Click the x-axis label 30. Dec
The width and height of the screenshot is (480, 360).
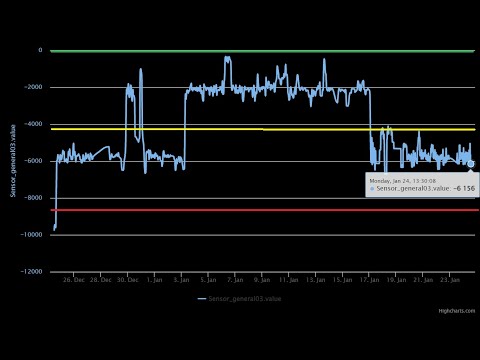point(128,280)
